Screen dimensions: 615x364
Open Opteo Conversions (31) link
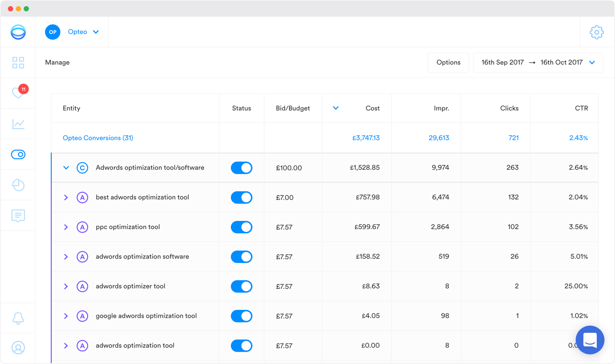click(x=98, y=138)
